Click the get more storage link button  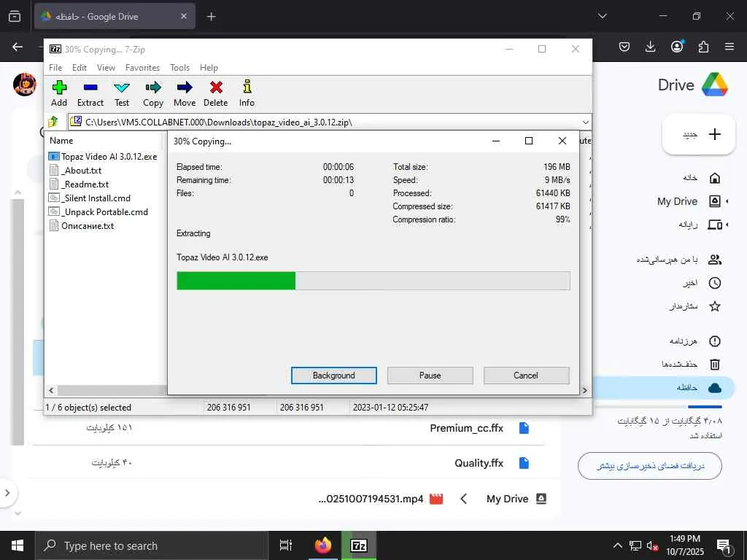(650, 466)
